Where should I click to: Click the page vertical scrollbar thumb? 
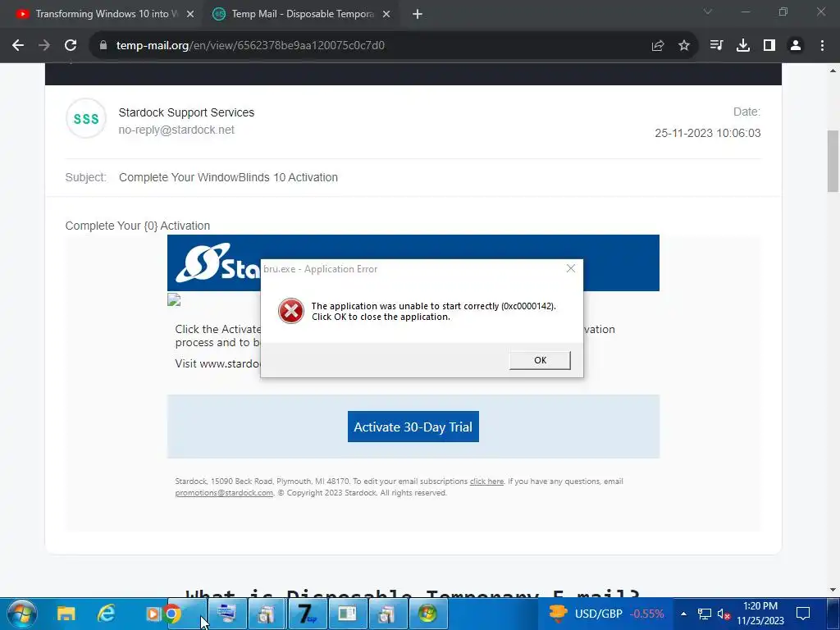[x=833, y=161]
